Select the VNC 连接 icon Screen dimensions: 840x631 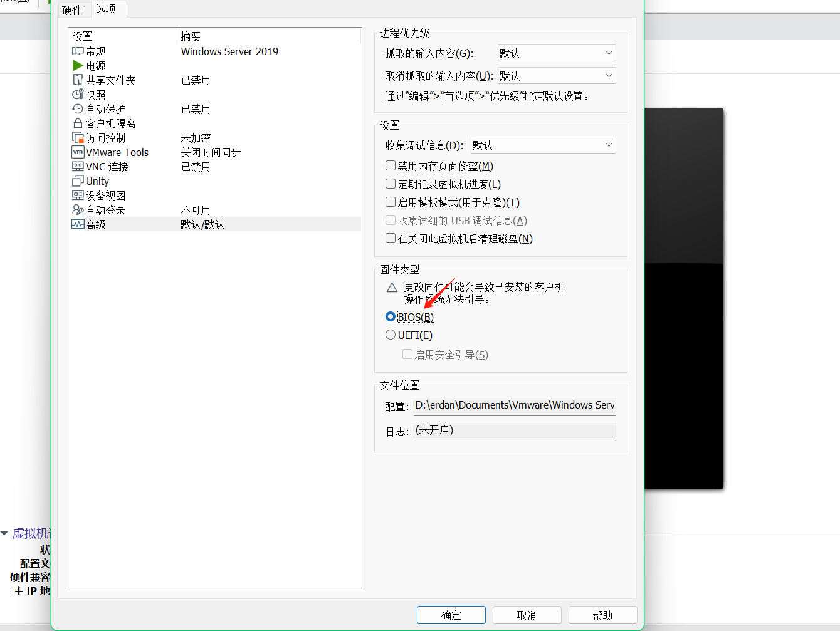(78, 167)
